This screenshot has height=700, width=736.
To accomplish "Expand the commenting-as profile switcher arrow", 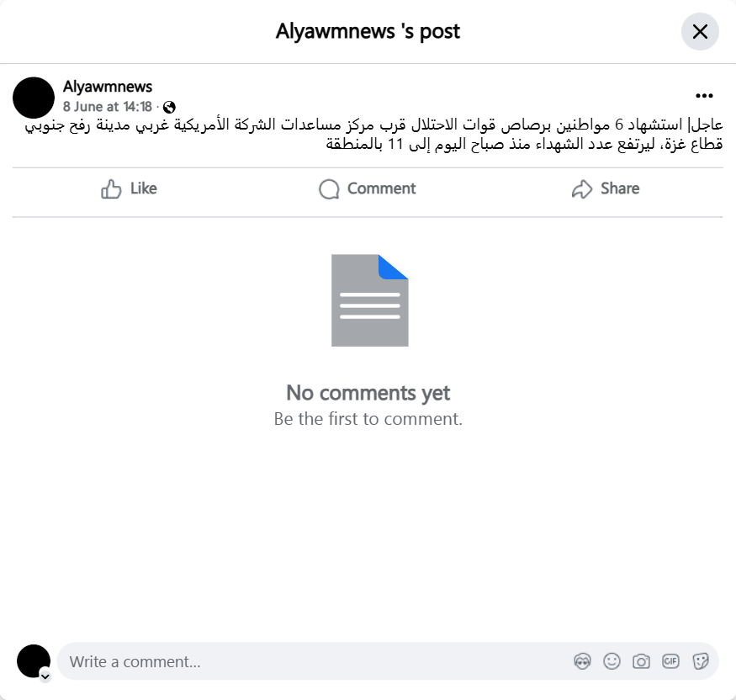I will (x=45, y=676).
